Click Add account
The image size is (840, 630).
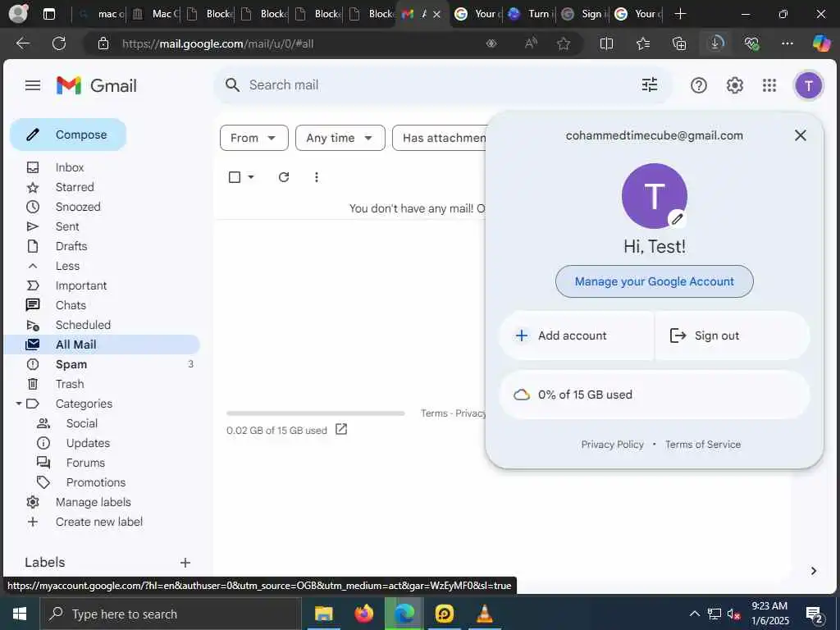[x=577, y=336]
